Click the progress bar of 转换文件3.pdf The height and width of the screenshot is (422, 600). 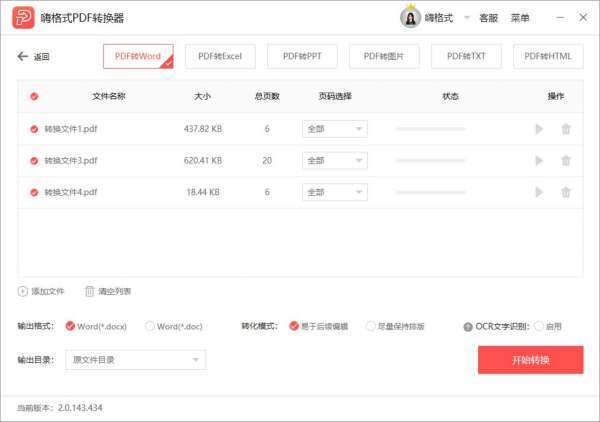[431, 161]
